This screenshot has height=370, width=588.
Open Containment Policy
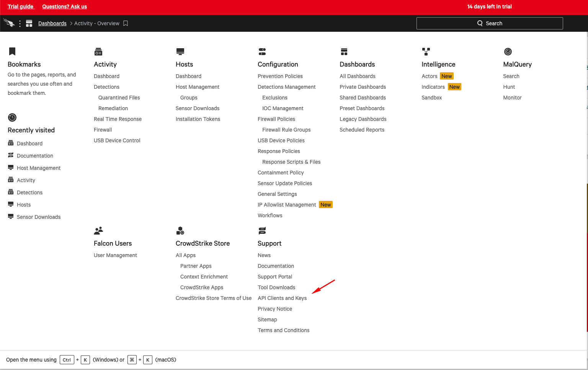point(281,173)
